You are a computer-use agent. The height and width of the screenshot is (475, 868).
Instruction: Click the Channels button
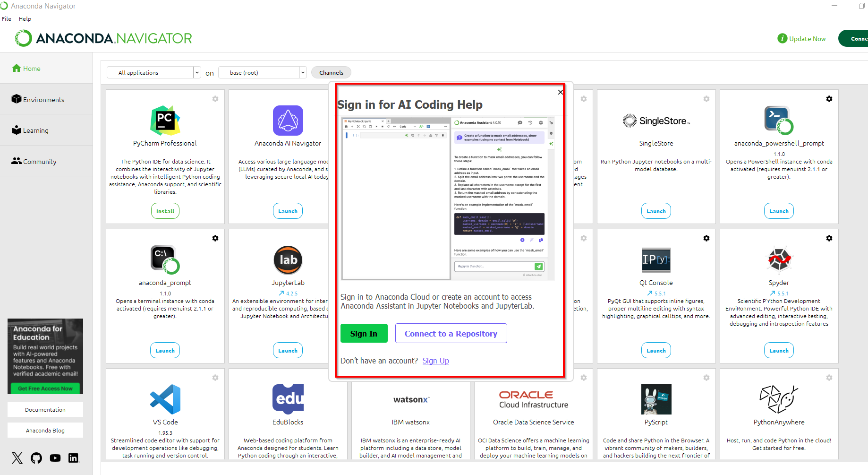pos(331,73)
